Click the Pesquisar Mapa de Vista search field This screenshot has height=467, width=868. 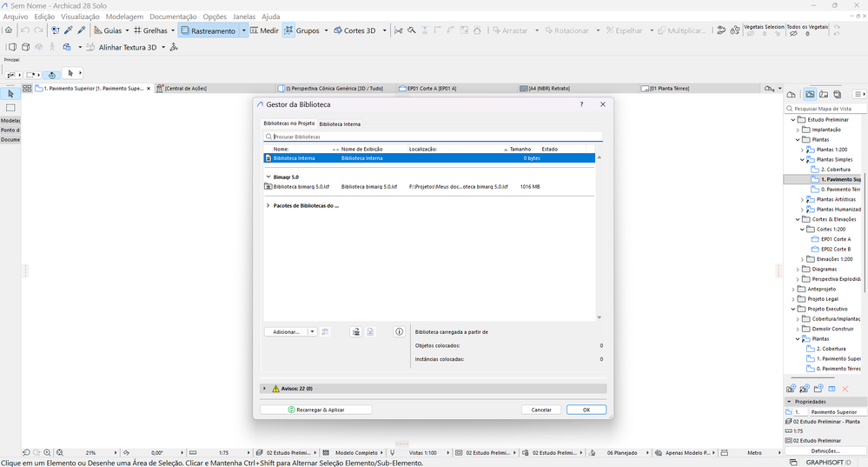(x=826, y=109)
